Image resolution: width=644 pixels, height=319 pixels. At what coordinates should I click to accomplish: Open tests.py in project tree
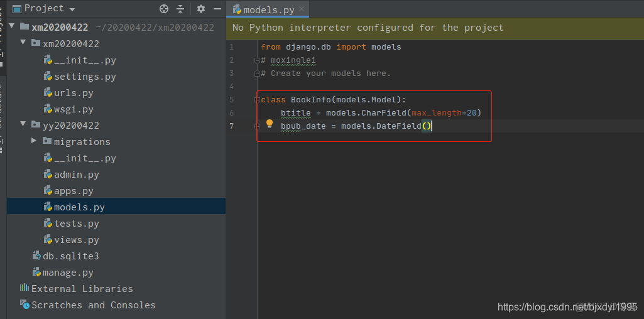pos(77,224)
